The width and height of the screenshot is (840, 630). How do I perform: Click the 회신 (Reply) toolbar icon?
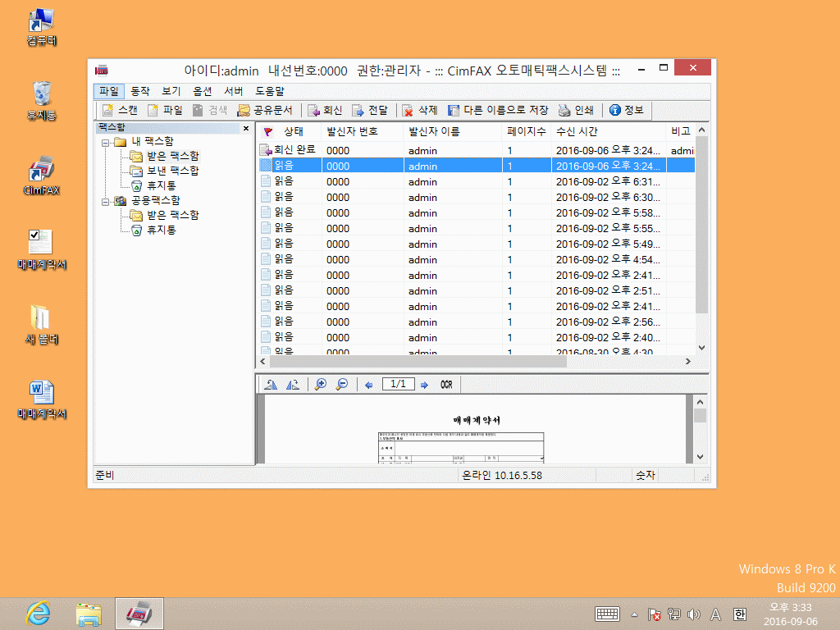[x=325, y=111]
